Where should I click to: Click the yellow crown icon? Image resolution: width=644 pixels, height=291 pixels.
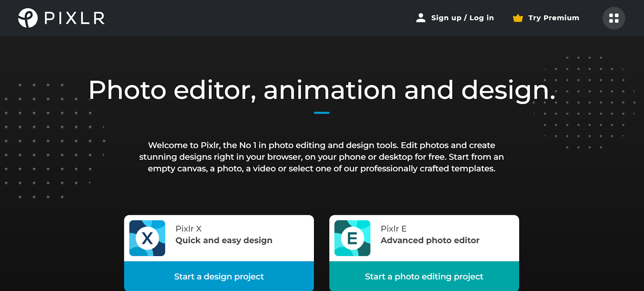(x=518, y=18)
